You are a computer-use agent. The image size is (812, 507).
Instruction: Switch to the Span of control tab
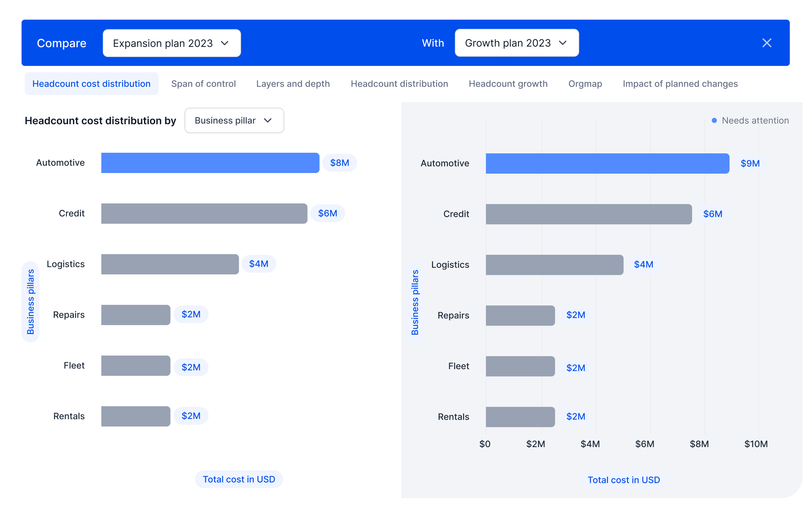[x=203, y=84]
